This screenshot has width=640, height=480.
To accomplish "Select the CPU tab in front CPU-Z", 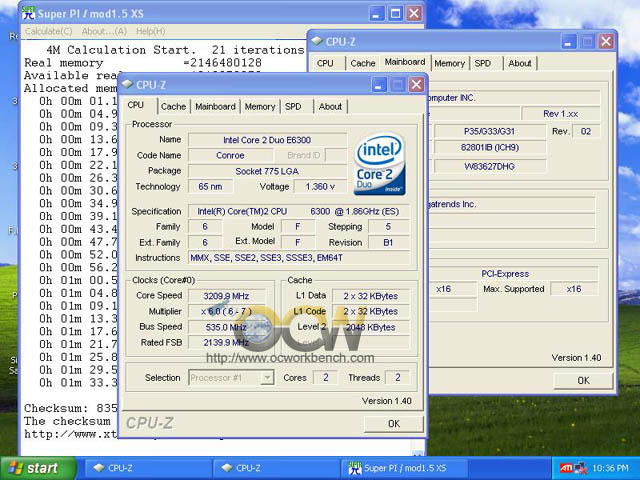I will click(x=136, y=105).
